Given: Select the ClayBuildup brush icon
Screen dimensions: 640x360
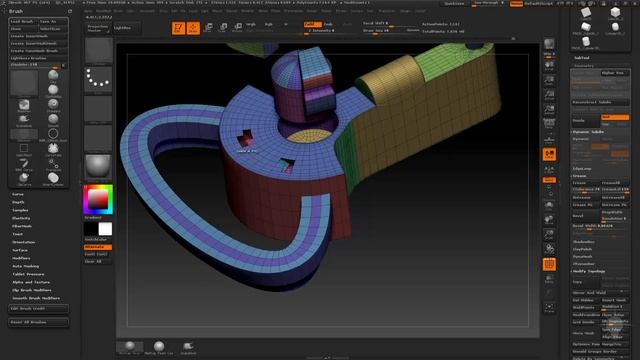Looking at the screenshot, I should tap(53, 91).
